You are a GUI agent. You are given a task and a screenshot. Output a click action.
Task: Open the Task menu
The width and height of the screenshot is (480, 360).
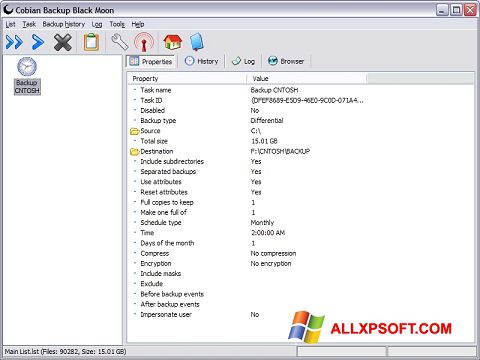29,24
